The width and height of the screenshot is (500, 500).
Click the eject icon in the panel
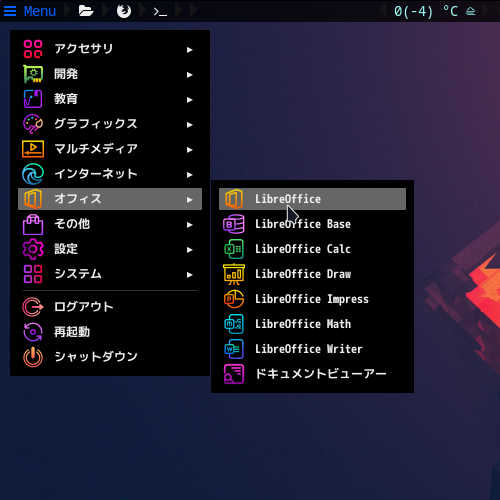click(471, 12)
